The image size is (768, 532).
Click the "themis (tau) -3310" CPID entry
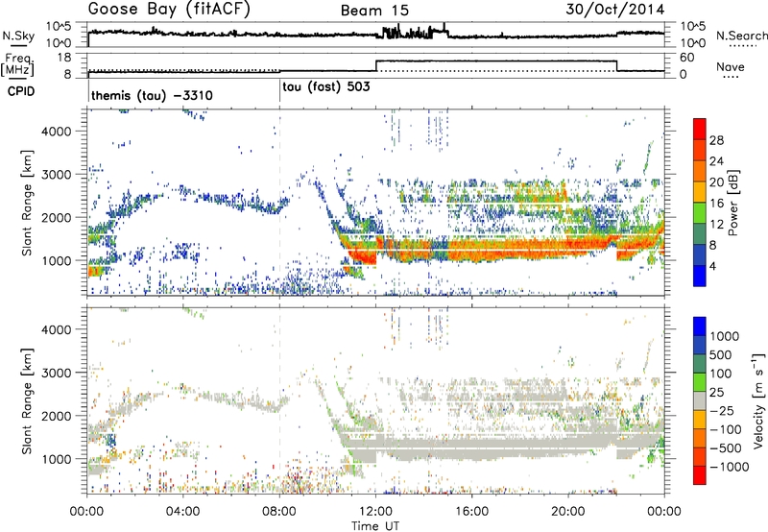point(152,95)
